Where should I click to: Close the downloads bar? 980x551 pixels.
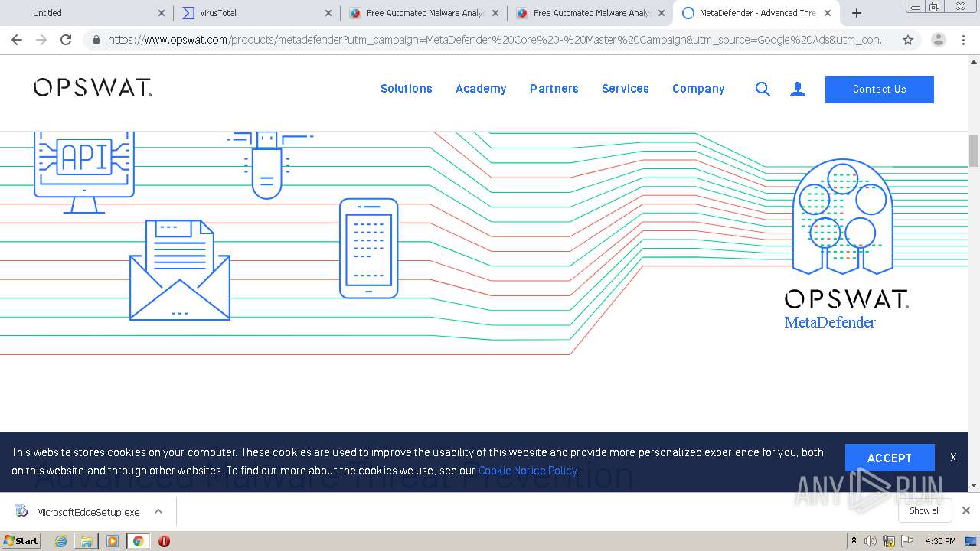click(x=966, y=510)
